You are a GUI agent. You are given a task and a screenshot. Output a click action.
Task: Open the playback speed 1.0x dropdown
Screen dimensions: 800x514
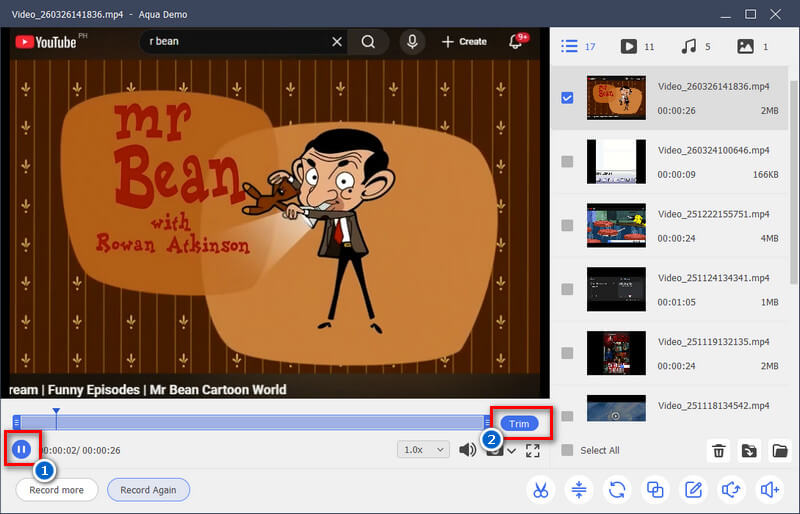tap(423, 450)
